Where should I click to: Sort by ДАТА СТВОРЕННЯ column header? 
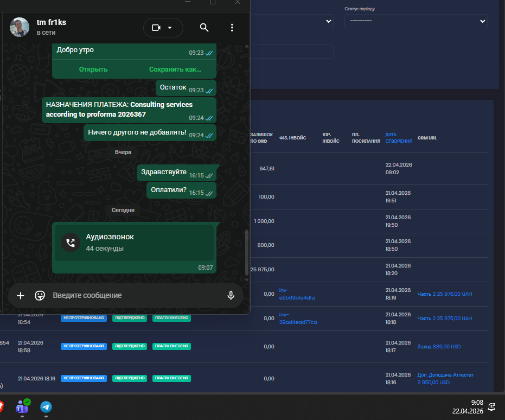point(399,138)
